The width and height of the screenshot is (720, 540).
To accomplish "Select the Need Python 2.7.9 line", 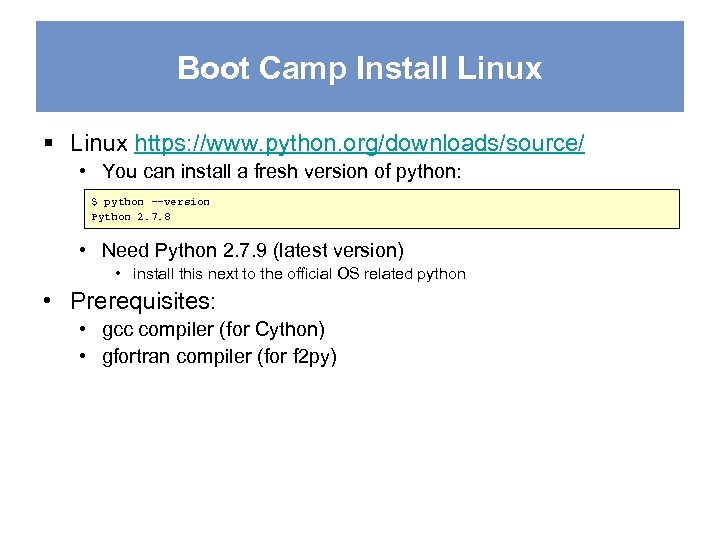I will 252,250.
